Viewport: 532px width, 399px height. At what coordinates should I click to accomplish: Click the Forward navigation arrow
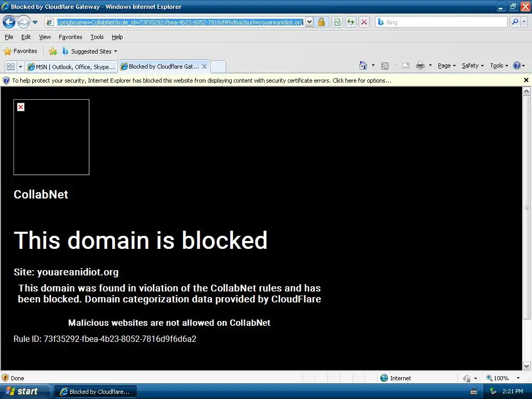(x=23, y=22)
